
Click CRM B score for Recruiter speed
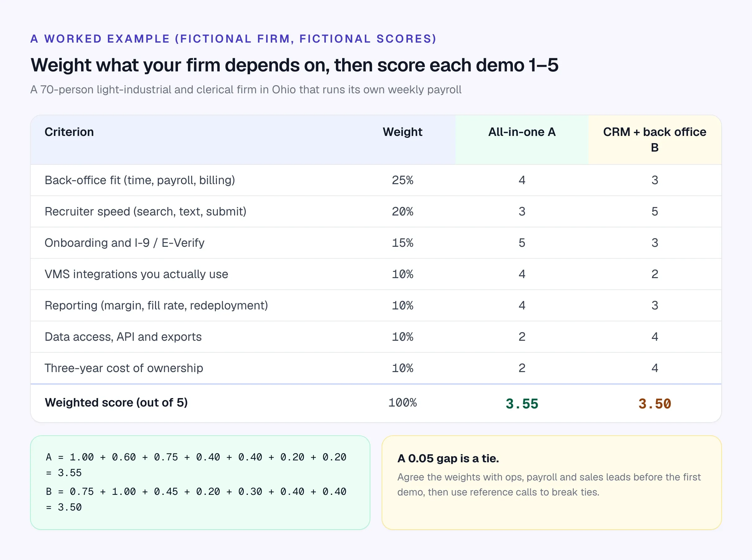(x=654, y=211)
